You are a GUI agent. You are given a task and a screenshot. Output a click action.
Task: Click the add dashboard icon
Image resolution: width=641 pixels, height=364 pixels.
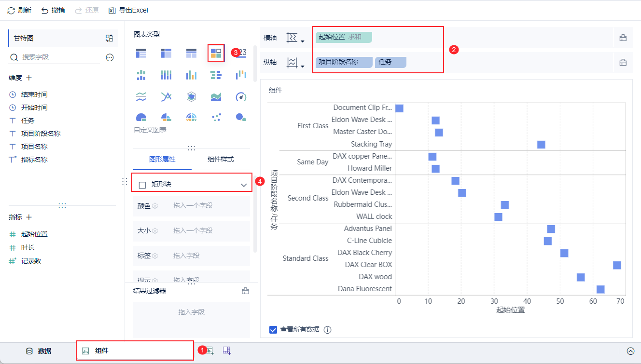pyautogui.click(x=227, y=351)
